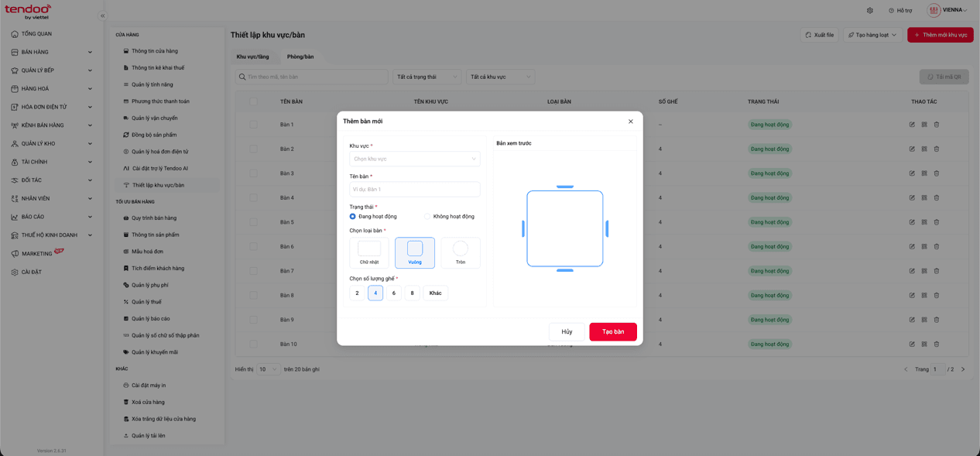Open Thiết lập khu vực/bàn menu item

pos(158,185)
